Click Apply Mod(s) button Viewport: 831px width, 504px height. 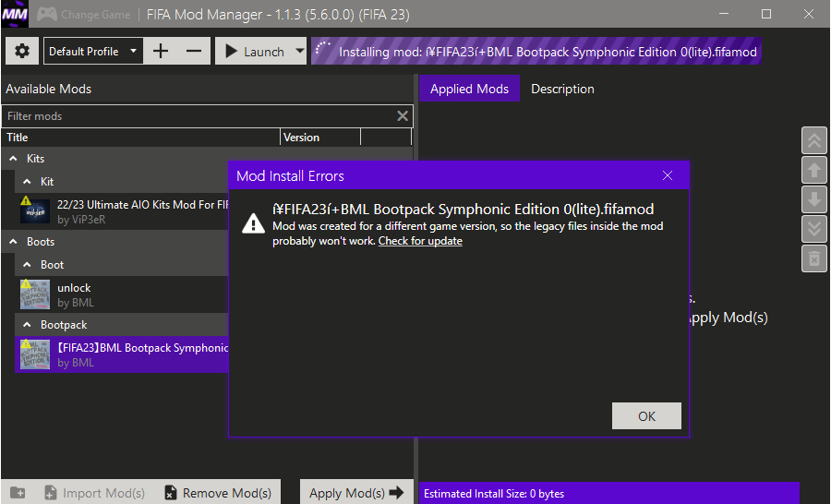pos(356,493)
